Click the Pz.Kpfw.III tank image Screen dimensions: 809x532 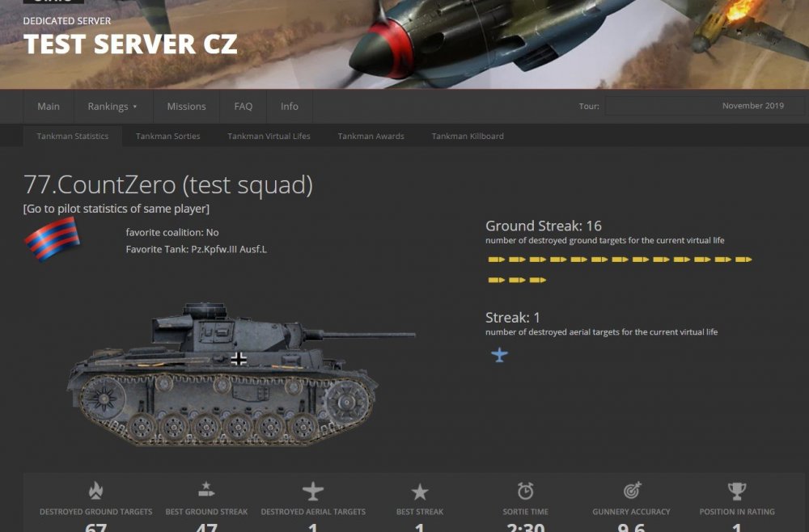pyautogui.click(x=240, y=374)
